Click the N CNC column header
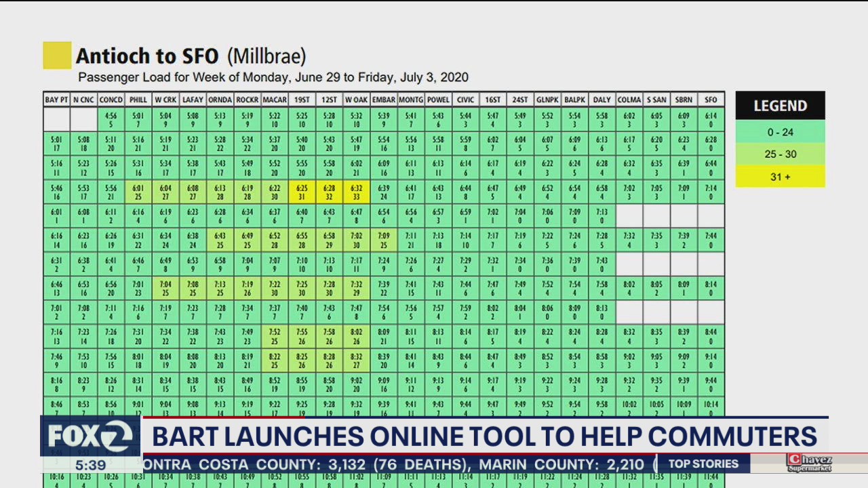The height and width of the screenshot is (488, 868). (83, 100)
